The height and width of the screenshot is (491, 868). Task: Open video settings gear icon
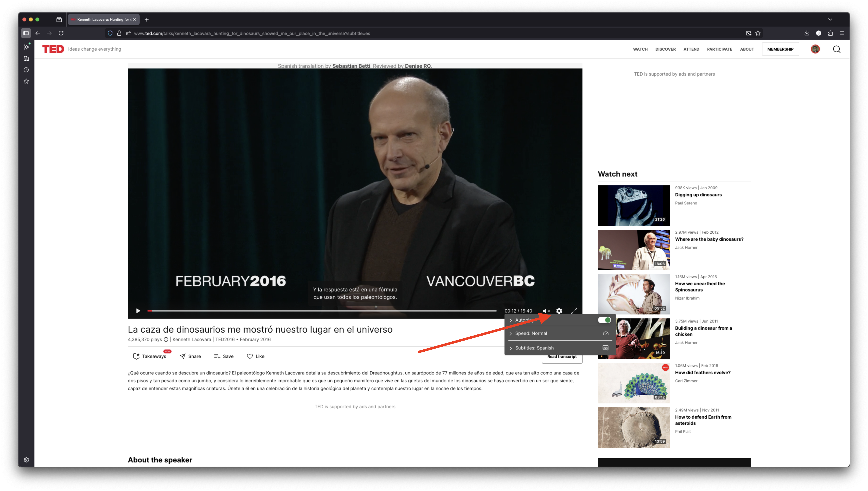(559, 311)
